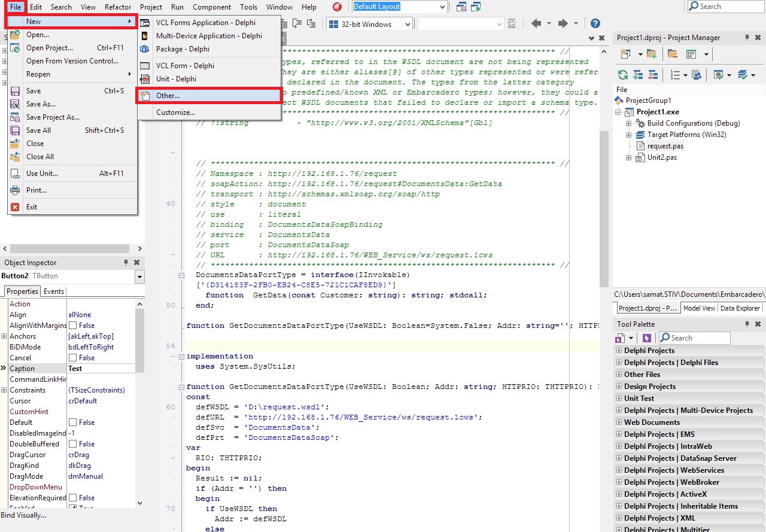766x532 pixels.
Task: Click the Tool Palette search field
Action: coord(694,338)
